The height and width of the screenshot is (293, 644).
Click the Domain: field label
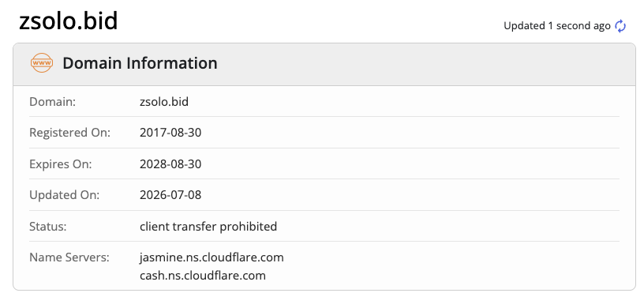coord(53,102)
